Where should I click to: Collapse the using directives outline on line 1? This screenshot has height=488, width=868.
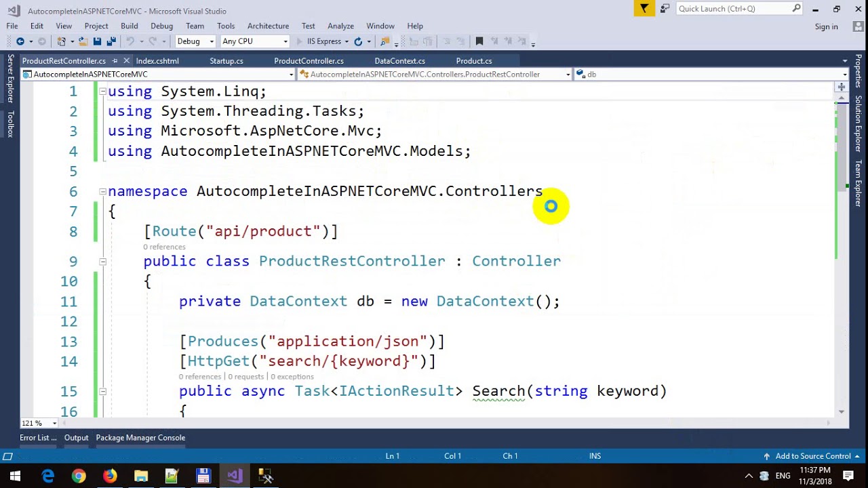click(102, 91)
